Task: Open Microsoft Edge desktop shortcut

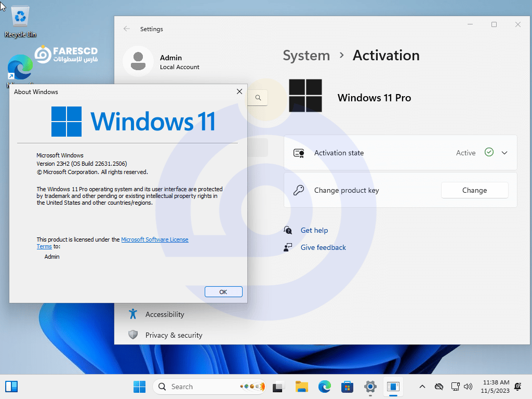Action: coord(20,68)
